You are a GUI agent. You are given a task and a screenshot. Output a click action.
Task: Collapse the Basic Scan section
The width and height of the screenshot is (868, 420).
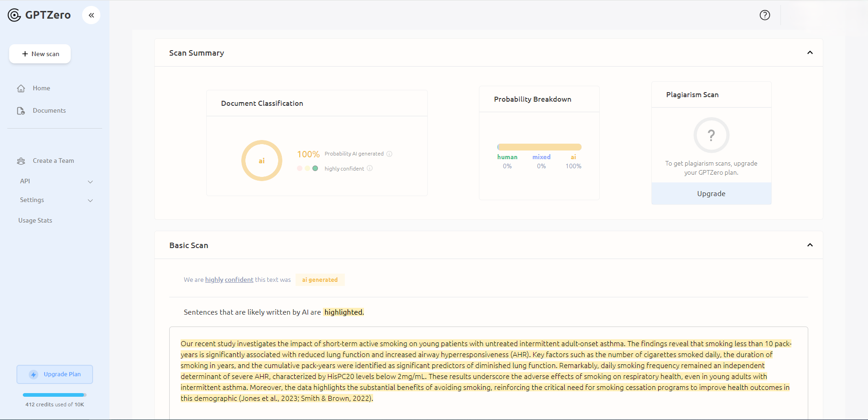[x=810, y=245]
